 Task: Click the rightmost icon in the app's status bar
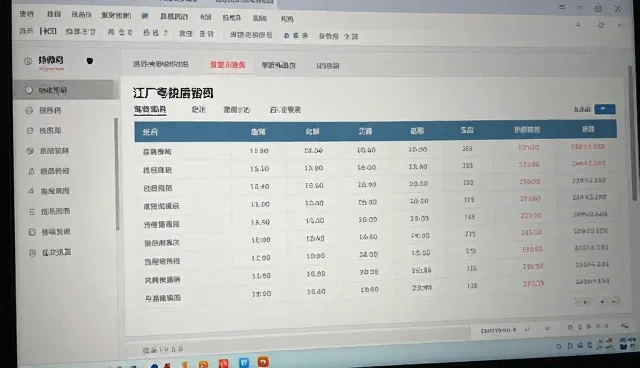(x=624, y=325)
